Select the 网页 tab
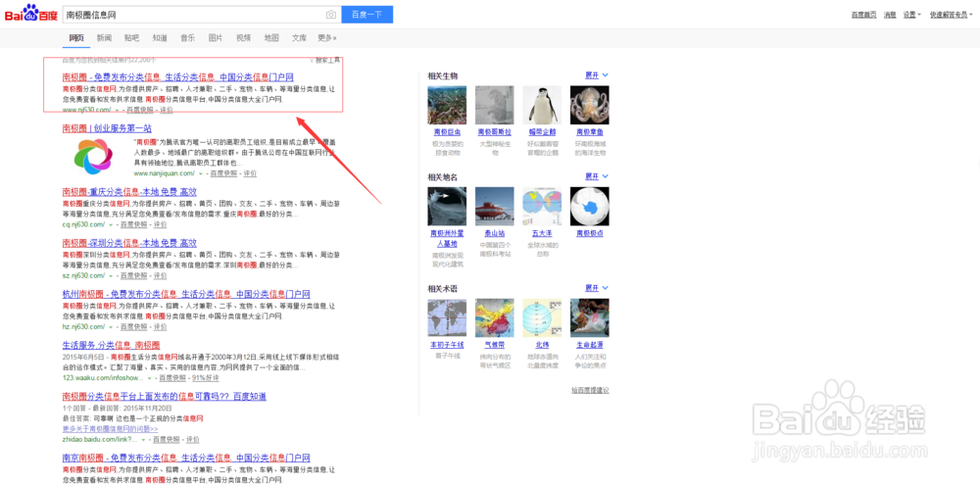 point(76,38)
